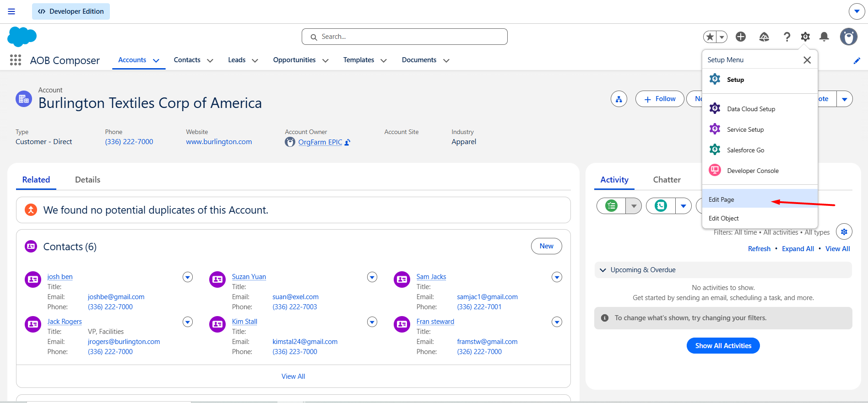Close the Setup Menu
868x403 pixels.
[807, 60]
